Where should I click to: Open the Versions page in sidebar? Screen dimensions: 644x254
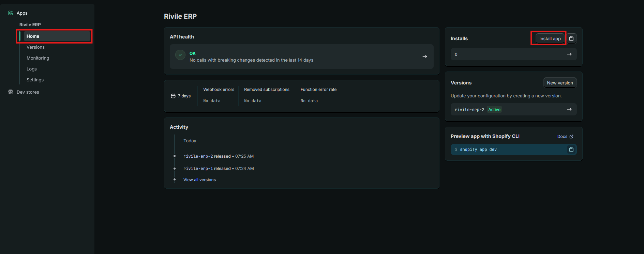[x=35, y=47]
